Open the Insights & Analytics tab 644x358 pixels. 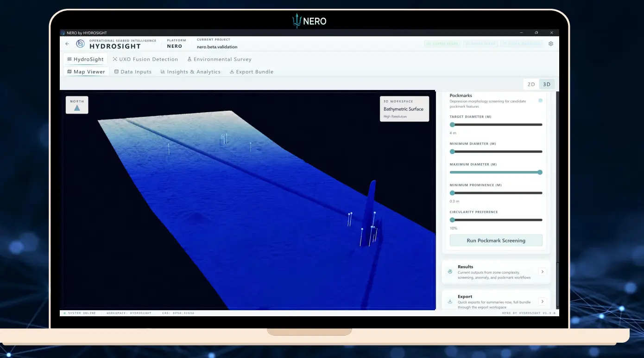coord(190,72)
